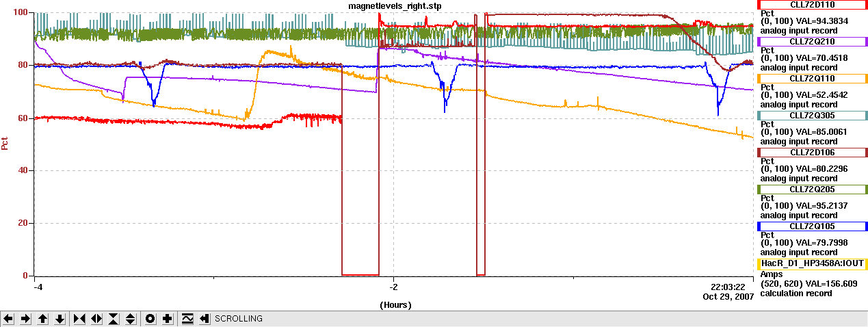Click the 100 tick label on y-axis
The height and width of the screenshot is (327, 868).
[x=20, y=13]
